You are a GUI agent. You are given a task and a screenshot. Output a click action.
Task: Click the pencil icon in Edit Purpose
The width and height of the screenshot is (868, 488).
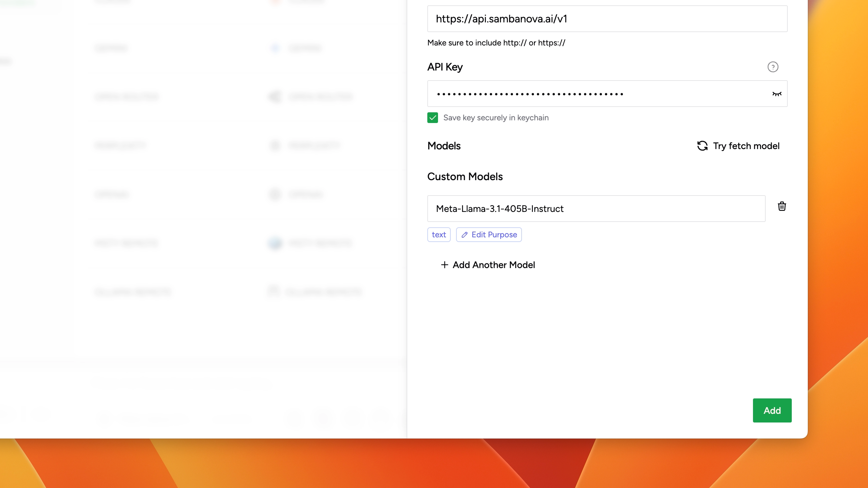[x=464, y=235]
